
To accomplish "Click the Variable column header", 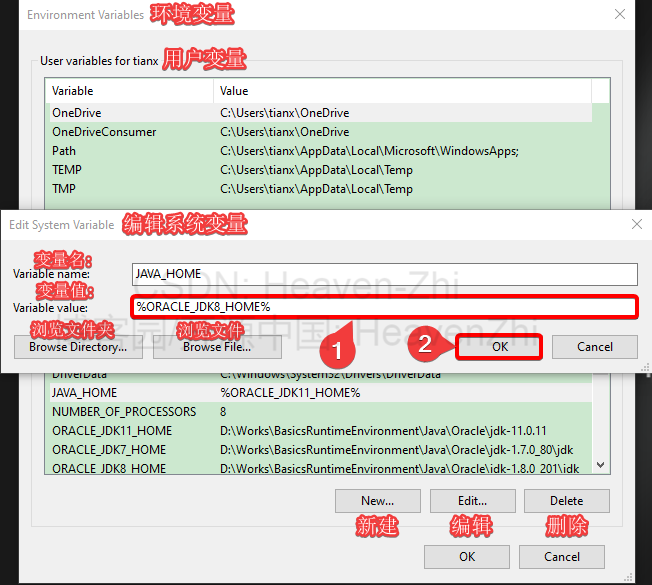I will tap(129, 91).
